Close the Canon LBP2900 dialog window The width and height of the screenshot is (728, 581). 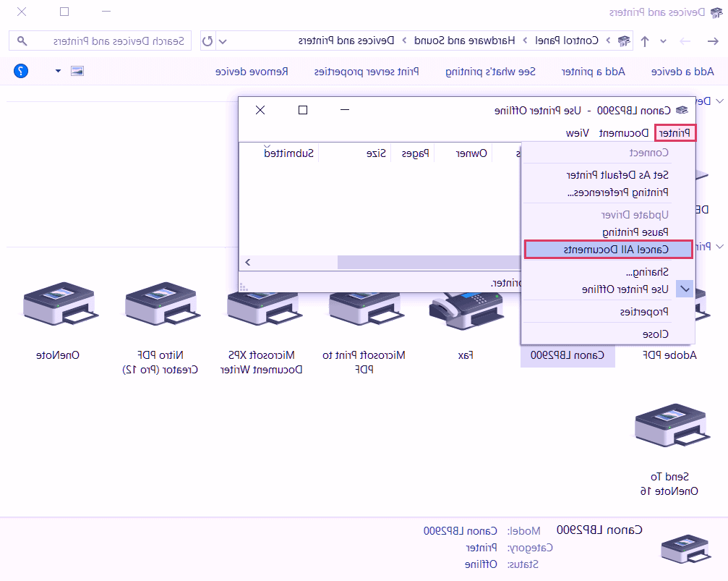260,110
